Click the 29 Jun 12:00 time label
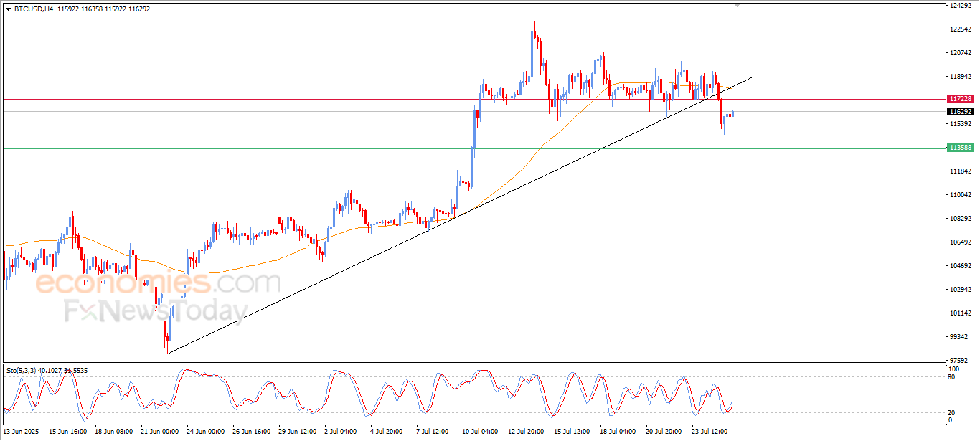 tap(298, 432)
